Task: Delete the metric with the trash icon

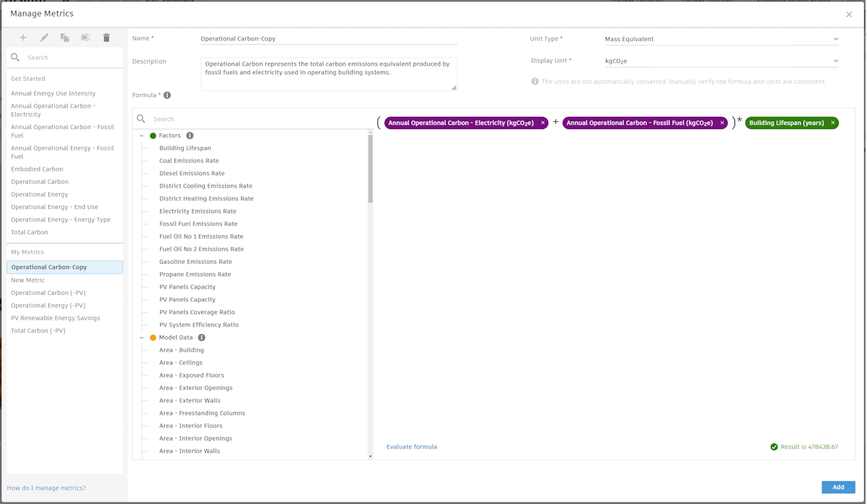Action: coord(106,37)
